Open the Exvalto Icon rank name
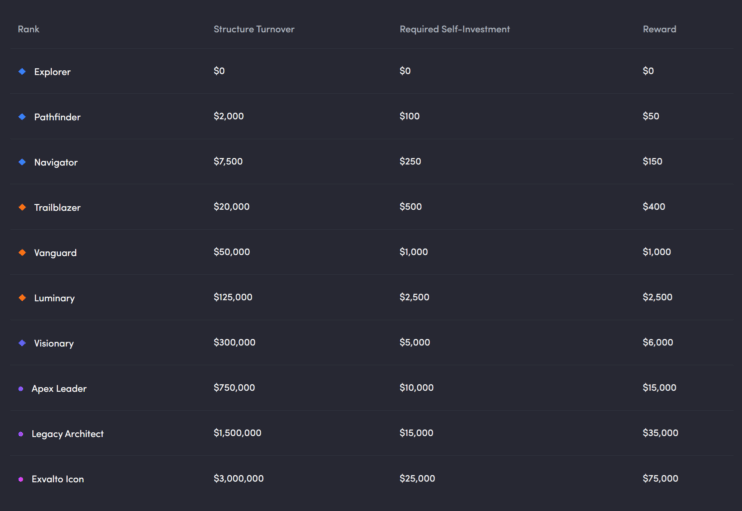 (58, 479)
